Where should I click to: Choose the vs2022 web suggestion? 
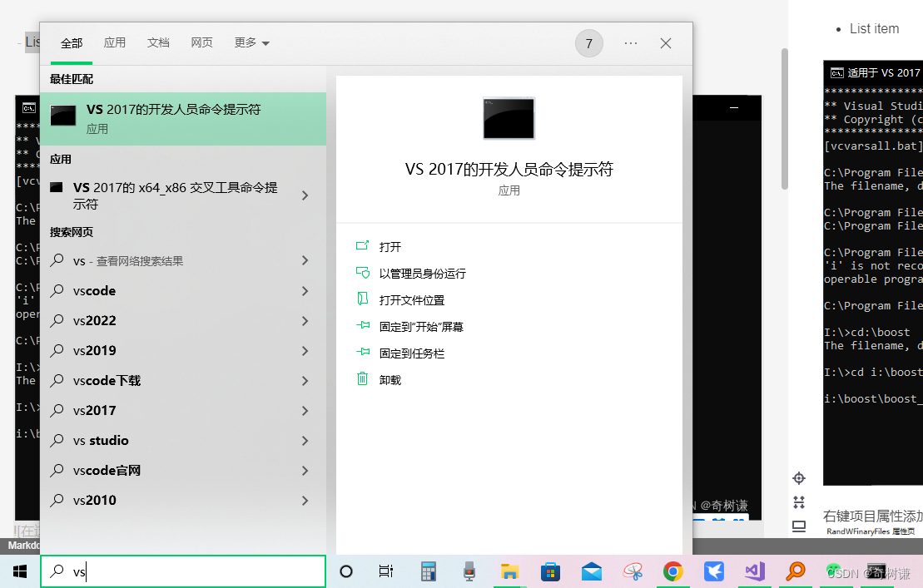click(x=94, y=320)
